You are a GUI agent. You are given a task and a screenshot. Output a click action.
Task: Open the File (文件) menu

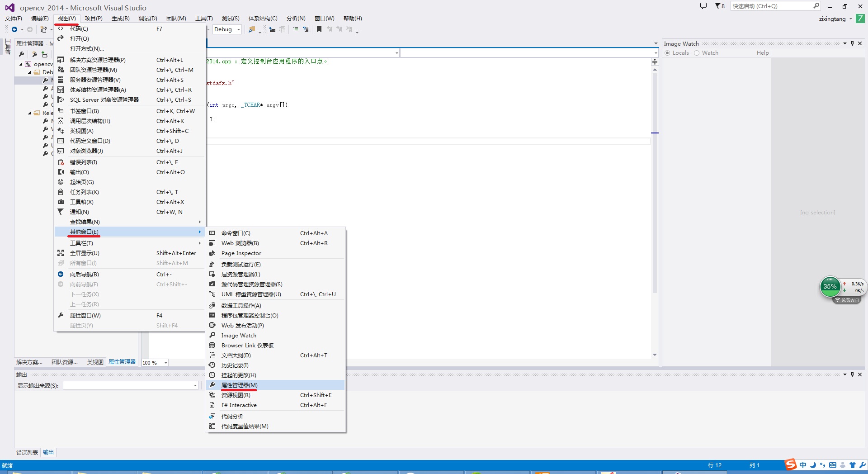click(x=14, y=19)
